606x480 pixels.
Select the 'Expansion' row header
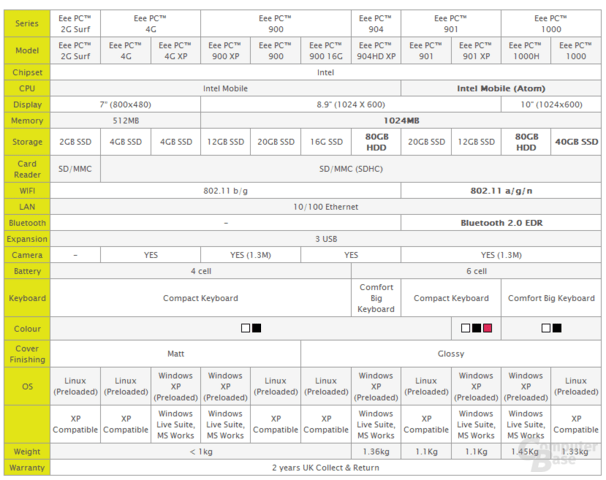27,239
